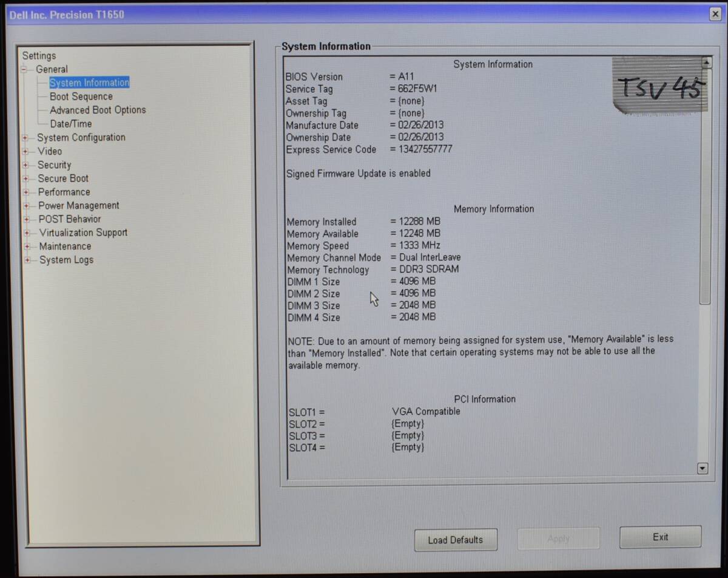Click the greyed Apply button
This screenshot has width=728, height=578.
558,539
